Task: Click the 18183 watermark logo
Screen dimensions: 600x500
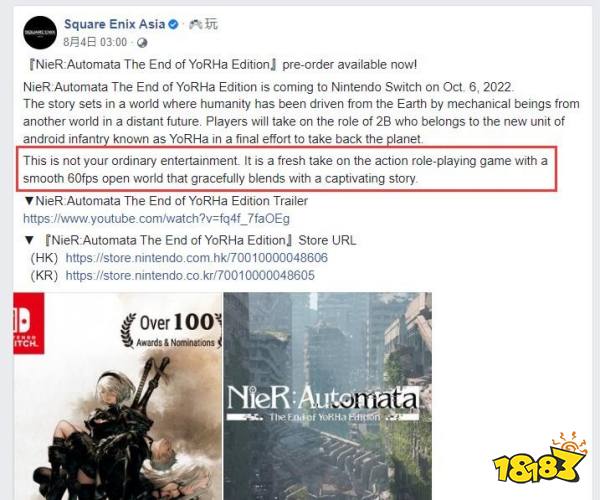Action: [x=540, y=459]
